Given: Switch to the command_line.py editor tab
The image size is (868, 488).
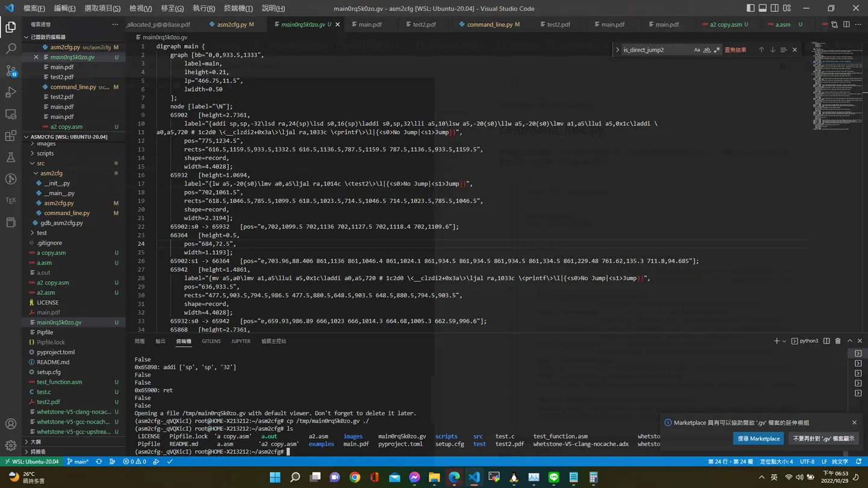Looking at the screenshot, I should pyautogui.click(x=489, y=25).
